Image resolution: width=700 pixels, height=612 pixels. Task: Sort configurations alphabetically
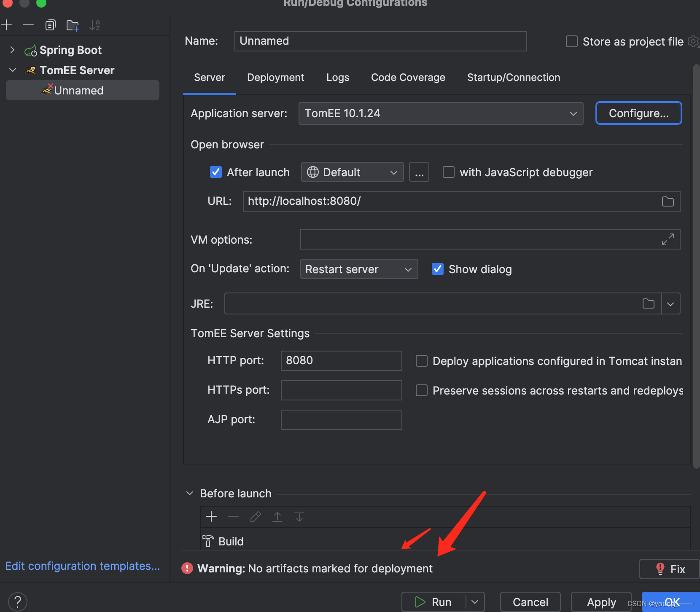pyautogui.click(x=94, y=25)
